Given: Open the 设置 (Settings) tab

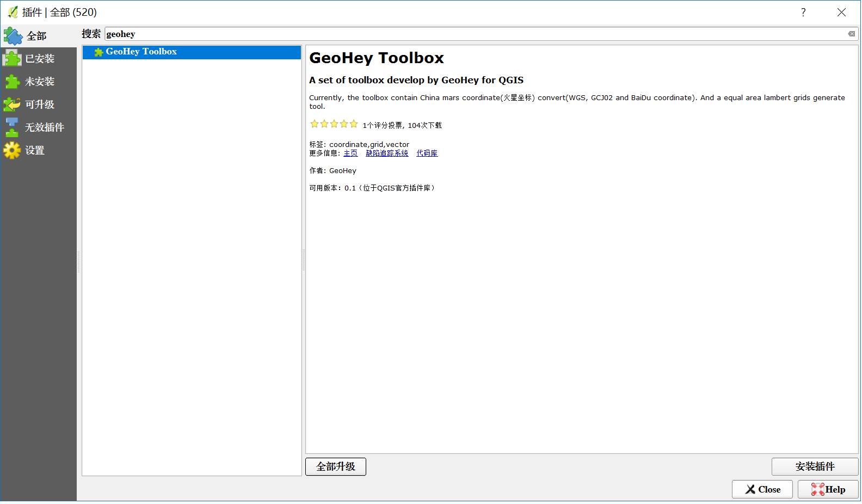Looking at the screenshot, I should (x=38, y=150).
